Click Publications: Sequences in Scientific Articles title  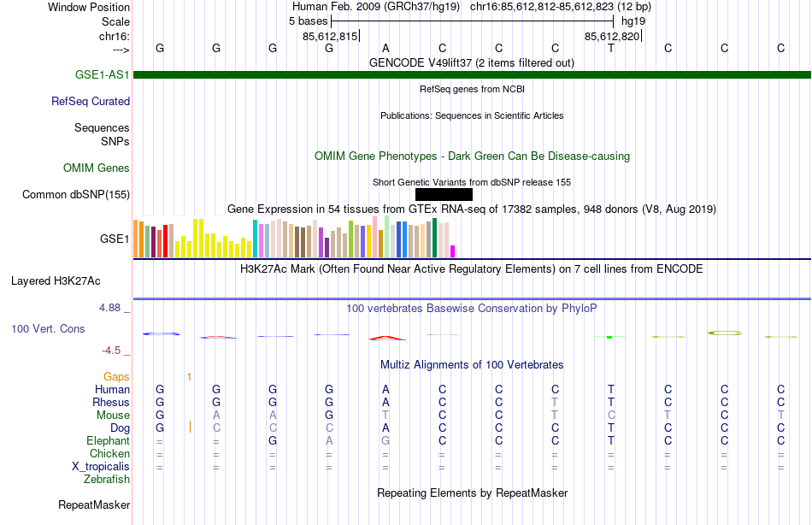472,115
